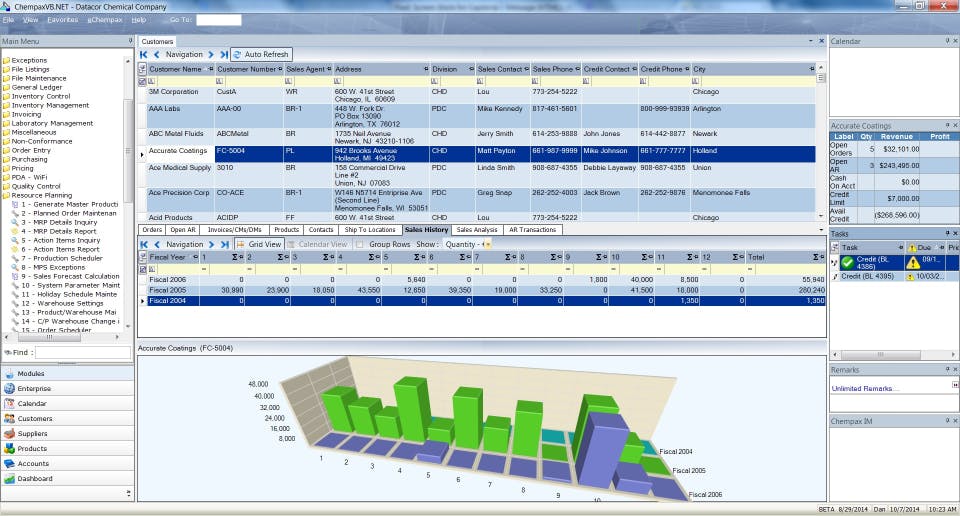Pin the Tasks panel
This screenshot has height=516, width=960.
pyautogui.click(x=947, y=233)
